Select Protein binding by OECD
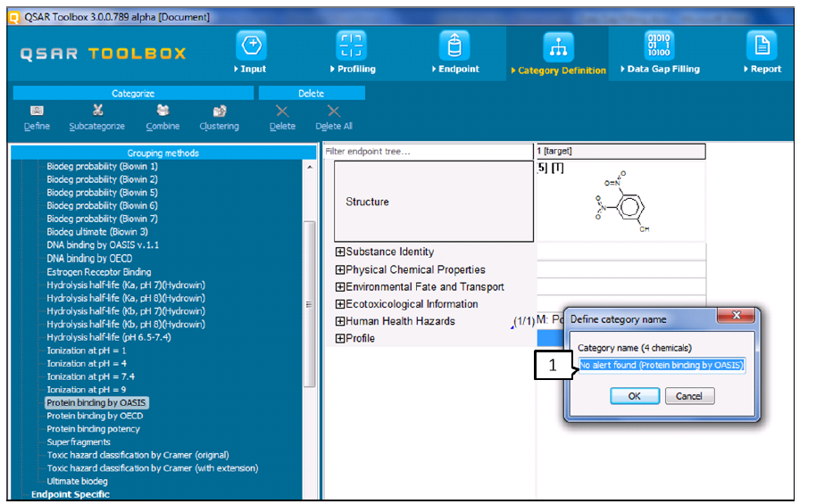 coord(95,416)
